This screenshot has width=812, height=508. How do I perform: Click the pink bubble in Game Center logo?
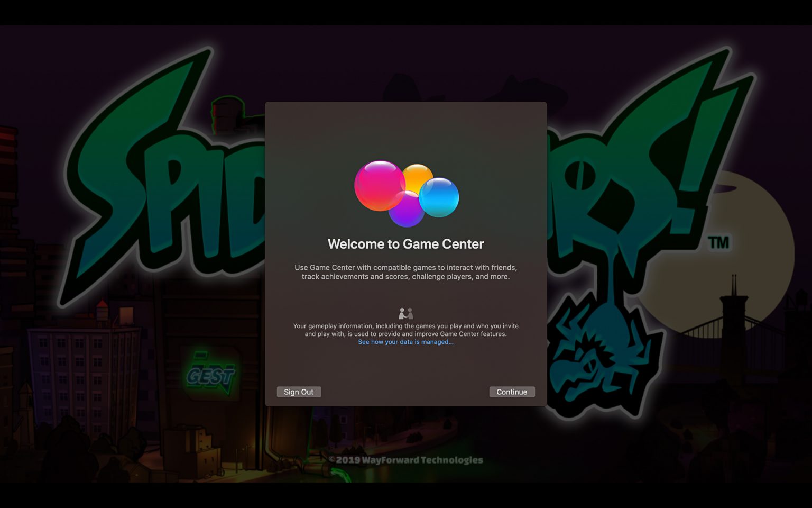tap(380, 185)
